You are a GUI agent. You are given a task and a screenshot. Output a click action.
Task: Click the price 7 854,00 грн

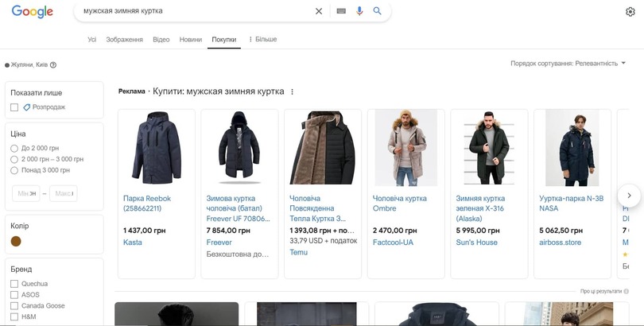tap(228, 231)
